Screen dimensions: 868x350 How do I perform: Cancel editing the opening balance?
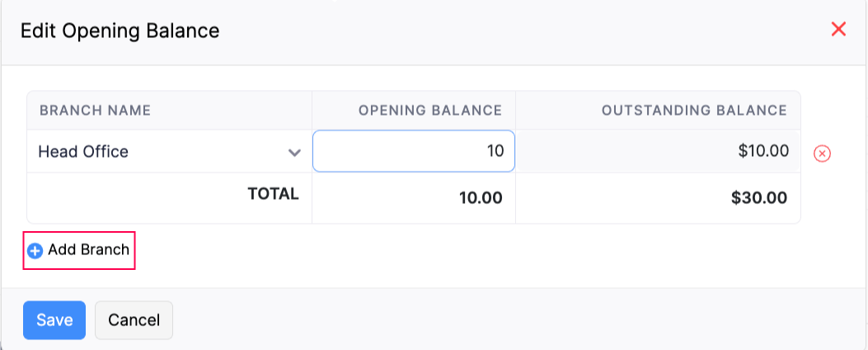[x=134, y=319]
